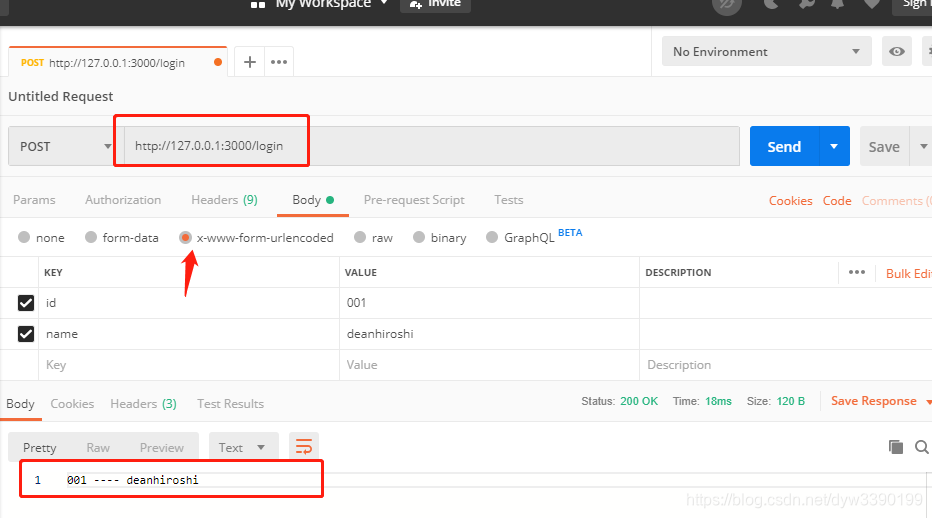The image size is (932, 518).
Task: Switch response view to Preview
Action: point(162,447)
